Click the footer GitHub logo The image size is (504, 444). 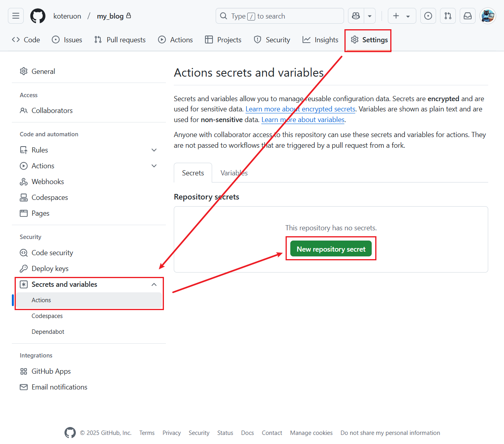[70, 433]
